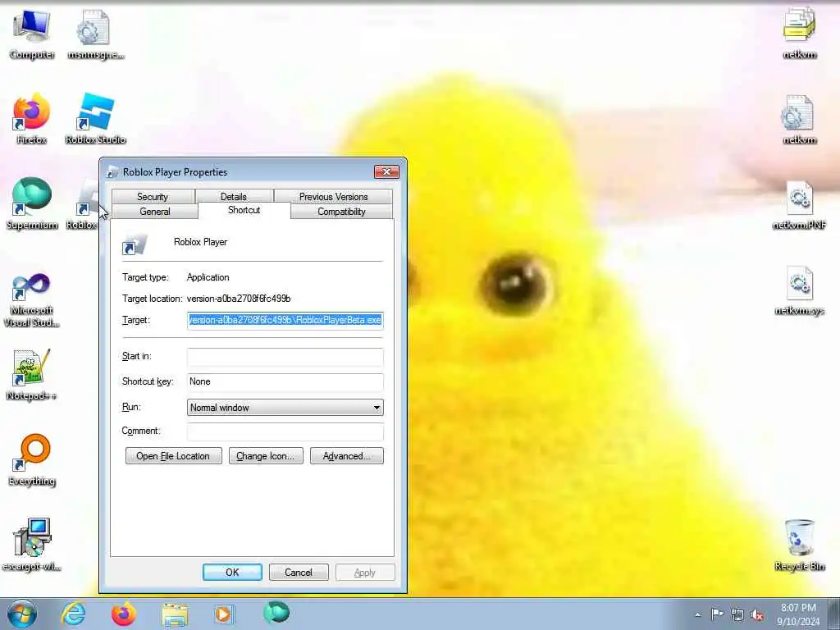Switch to the General tab
This screenshot has height=630, width=840.
click(x=155, y=212)
